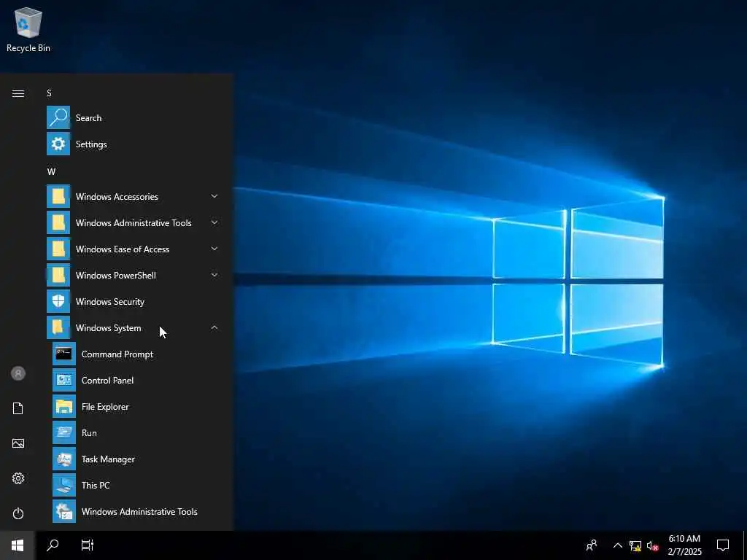Select "Control Panel" text entry
This screenshot has height=560, width=747.
point(108,380)
